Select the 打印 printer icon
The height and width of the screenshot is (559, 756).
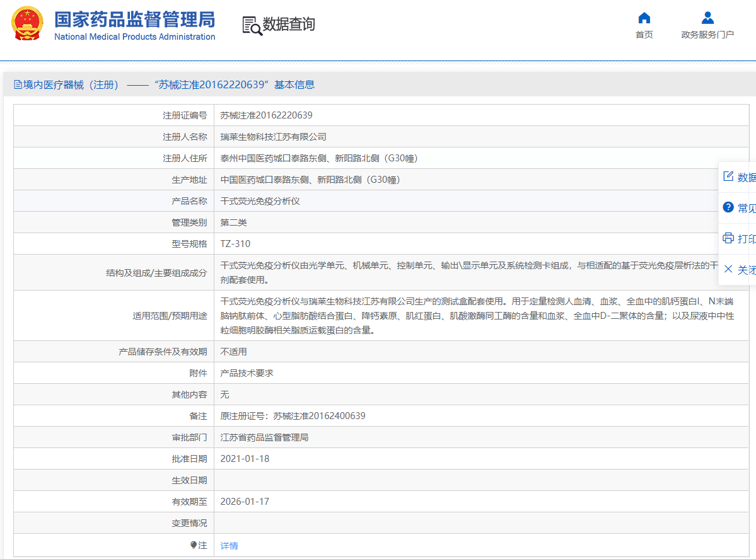[728, 239]
